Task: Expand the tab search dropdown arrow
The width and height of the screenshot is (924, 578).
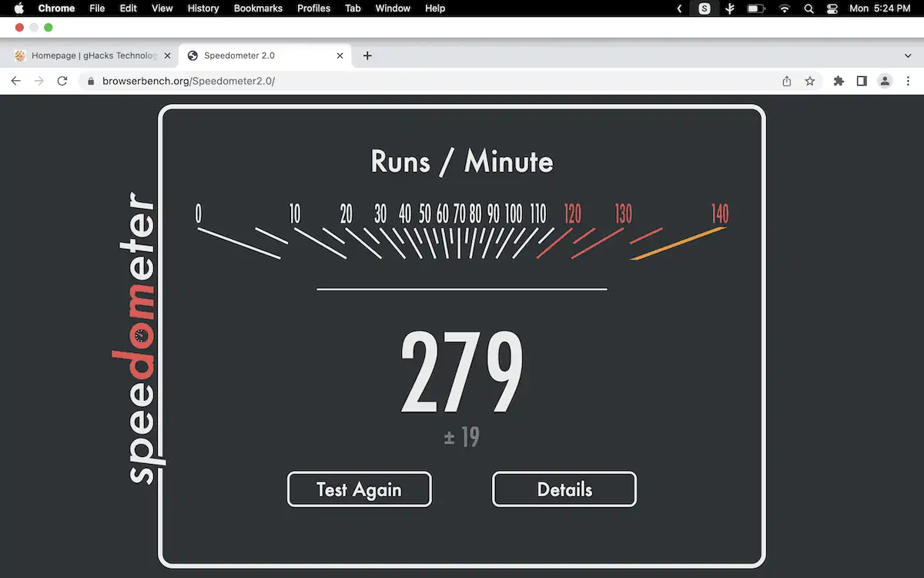Action: click(908, 55)
